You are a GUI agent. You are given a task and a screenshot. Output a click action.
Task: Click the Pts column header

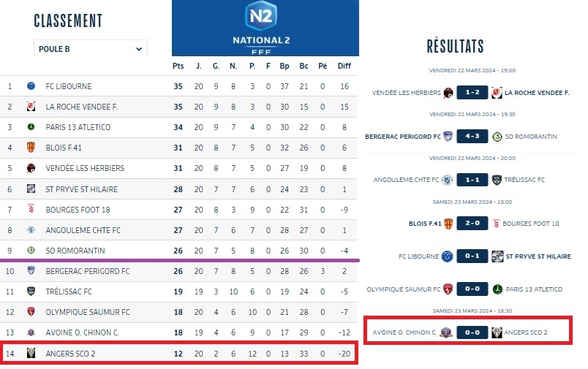tap(178, 66)
